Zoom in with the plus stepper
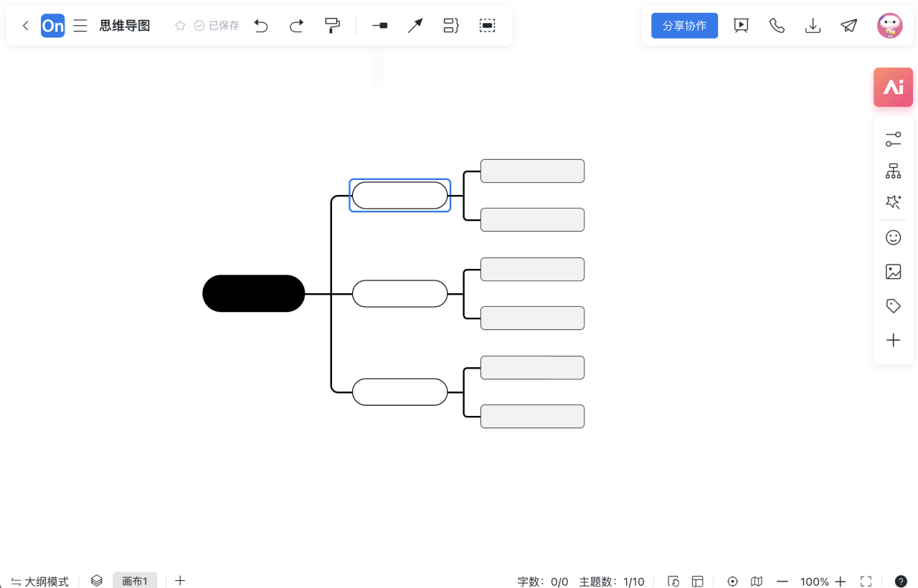 pyautogui.click(x=841, y=582)
